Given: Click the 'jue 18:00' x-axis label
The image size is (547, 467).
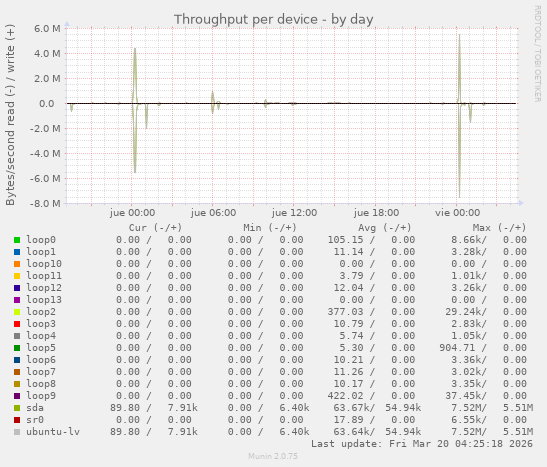Looking at the screenshot, I should (376, 213).
